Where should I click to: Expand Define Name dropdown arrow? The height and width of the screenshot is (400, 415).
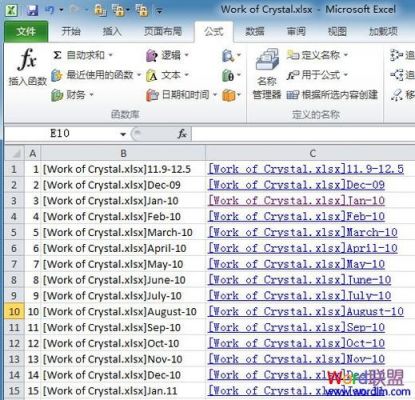tap(345, 55)
